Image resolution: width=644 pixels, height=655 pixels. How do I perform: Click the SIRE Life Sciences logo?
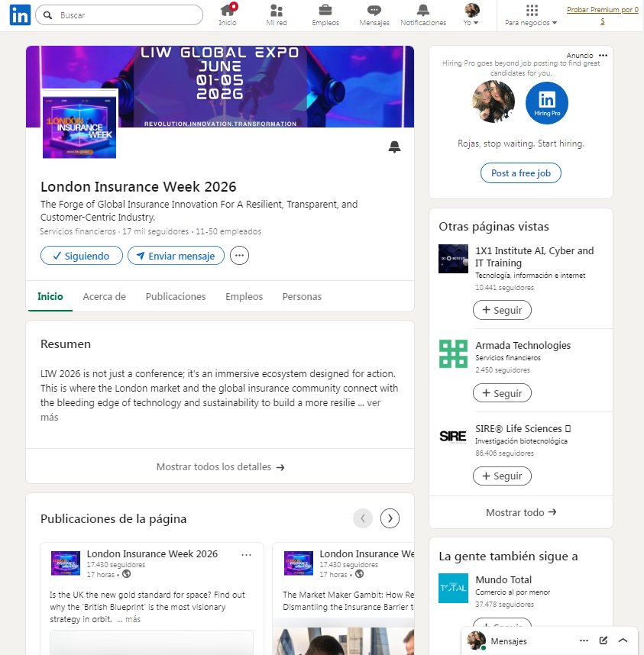[453, 437]
